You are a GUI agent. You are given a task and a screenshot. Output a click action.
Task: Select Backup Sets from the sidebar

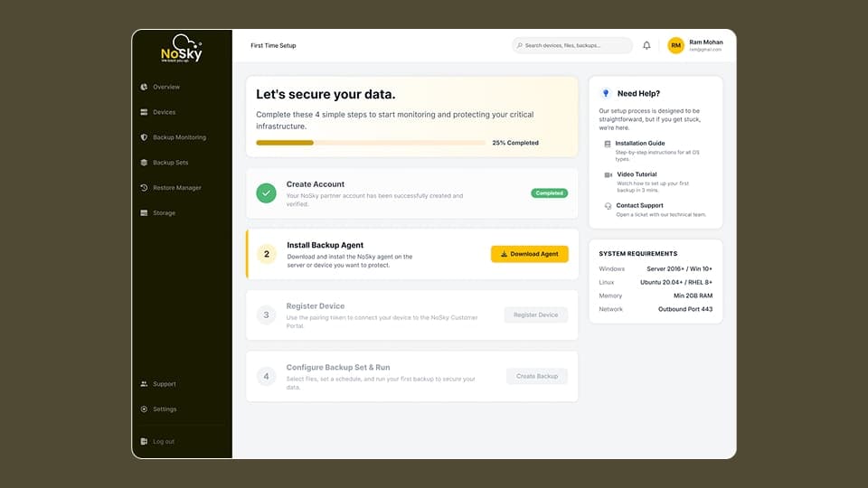[x=169, y=163]
